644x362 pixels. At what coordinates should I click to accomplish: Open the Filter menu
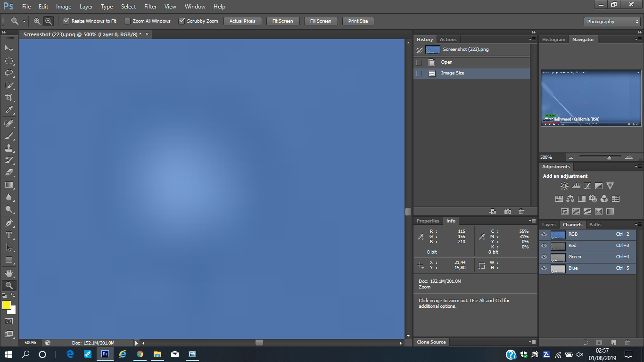(x=150, y=7)
